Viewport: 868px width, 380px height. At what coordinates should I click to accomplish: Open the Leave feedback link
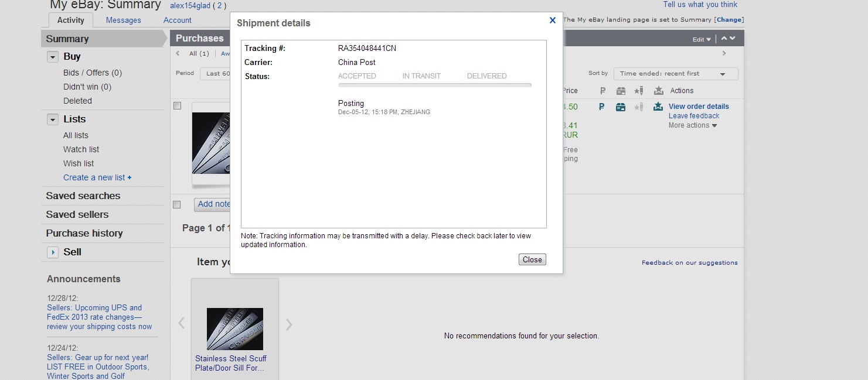[694, 116]
